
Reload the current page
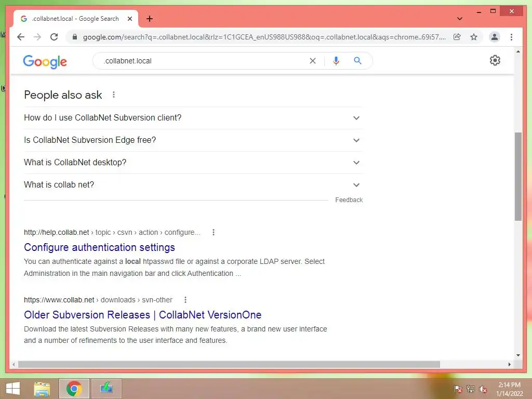[x=54, y=37]
